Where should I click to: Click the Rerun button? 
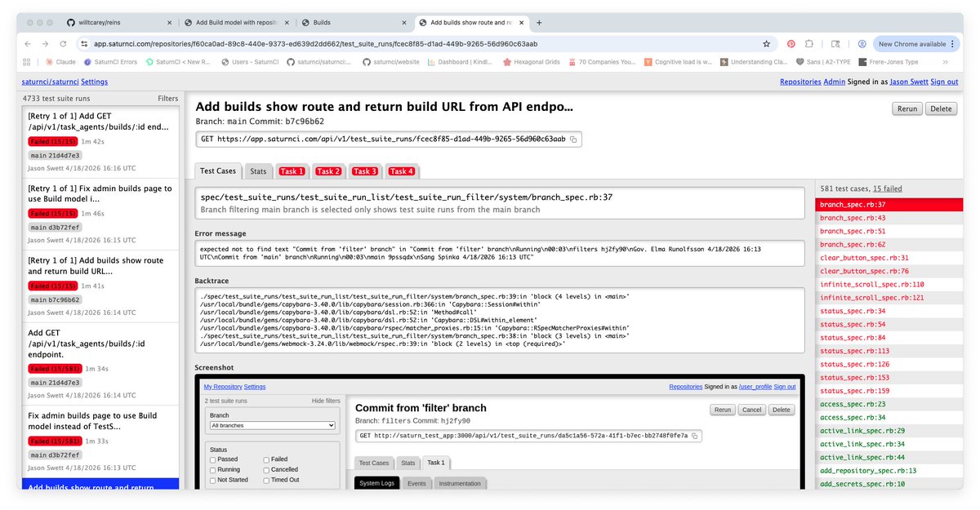(x=907, y=109)
